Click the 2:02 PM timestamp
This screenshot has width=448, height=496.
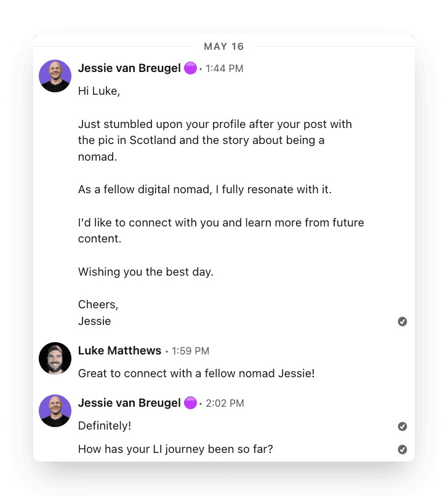click(x=225, y=404)
